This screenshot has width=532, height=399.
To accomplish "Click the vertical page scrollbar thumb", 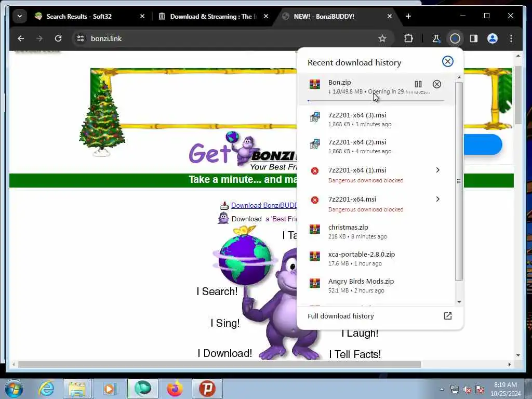I will (518, 95).
